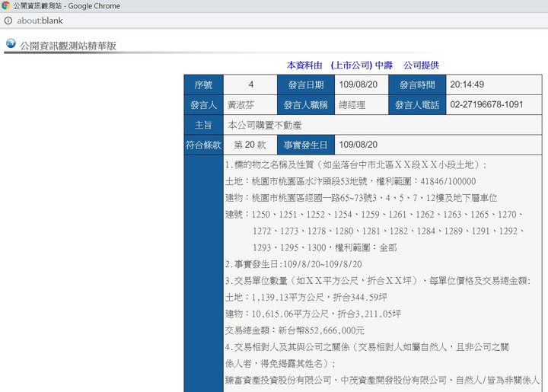
Task: Click the 公開資訊觀測站精華版 heading
Action: pyautogui.click(x=68, y=46)
